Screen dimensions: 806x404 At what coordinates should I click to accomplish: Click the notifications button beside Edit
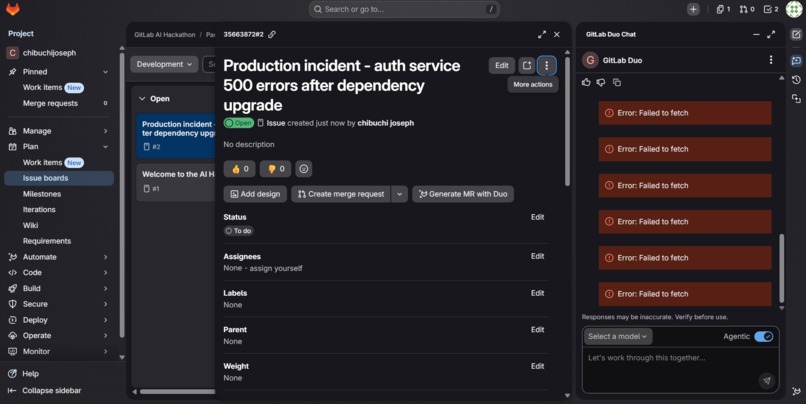[527, 65]
